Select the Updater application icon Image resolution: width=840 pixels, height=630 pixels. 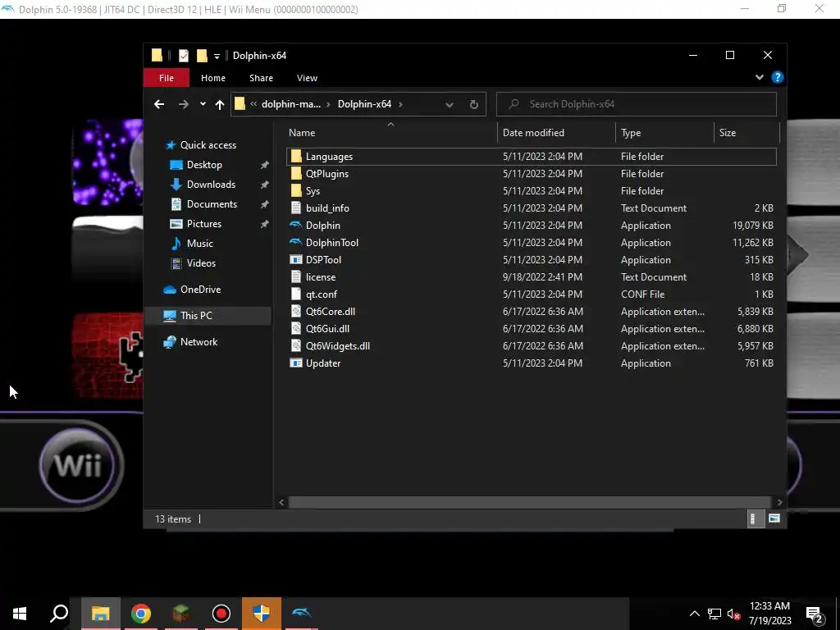(295, 363)
